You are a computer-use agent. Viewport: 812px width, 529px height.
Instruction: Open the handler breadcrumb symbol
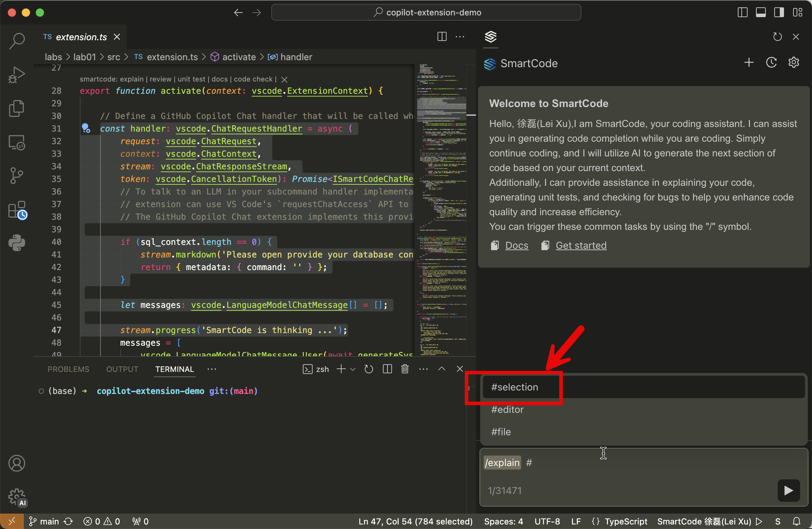tap(290, 57)
